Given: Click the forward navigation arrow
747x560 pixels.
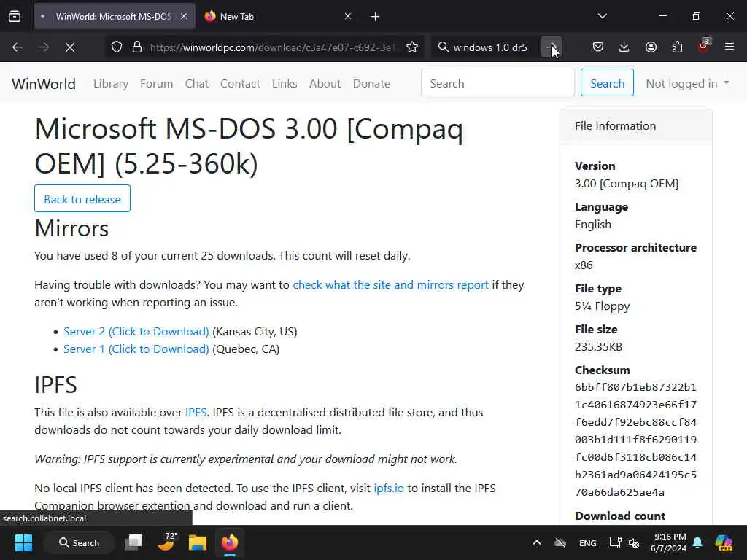Looking at the screenshot, I should 43,47.
